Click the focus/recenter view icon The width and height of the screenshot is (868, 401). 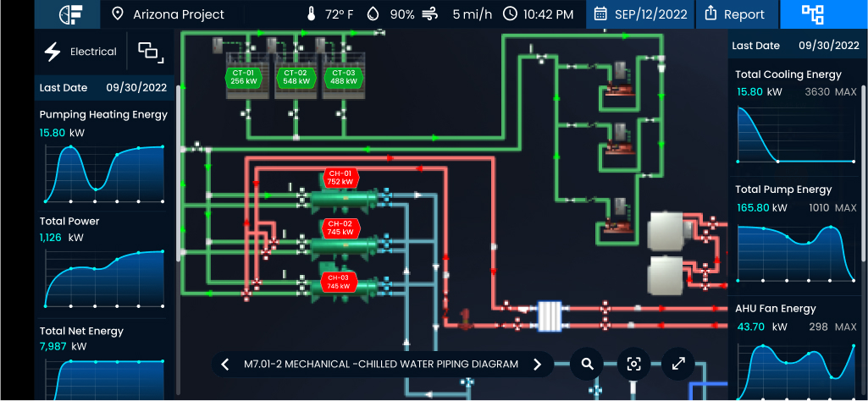(x=633, y=364)
